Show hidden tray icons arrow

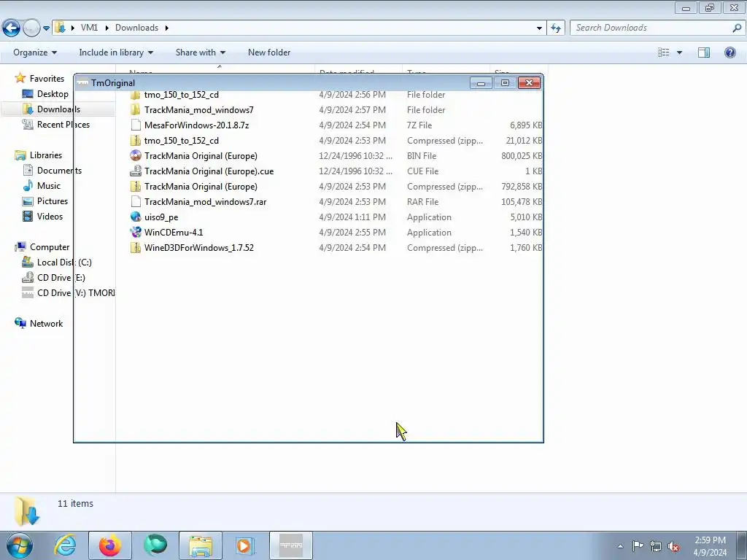coord(620,546)
